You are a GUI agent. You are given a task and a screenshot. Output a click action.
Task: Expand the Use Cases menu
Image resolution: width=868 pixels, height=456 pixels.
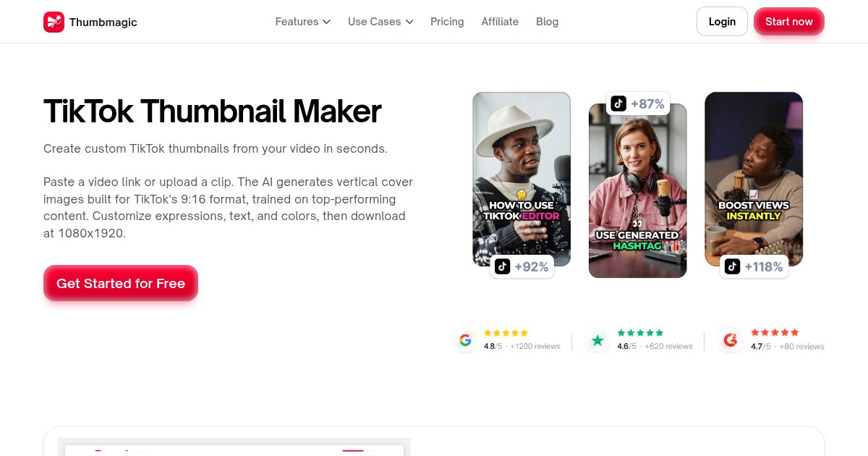380,22
